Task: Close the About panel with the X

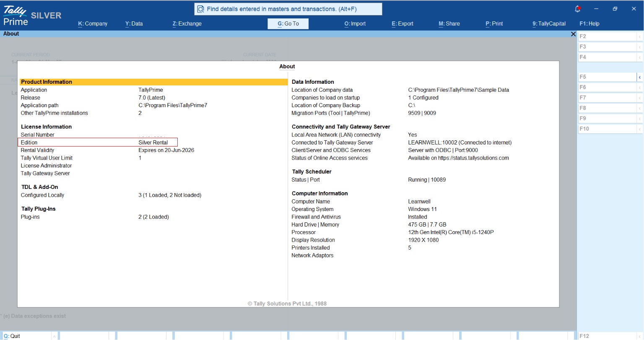Action: click(573, 34)
